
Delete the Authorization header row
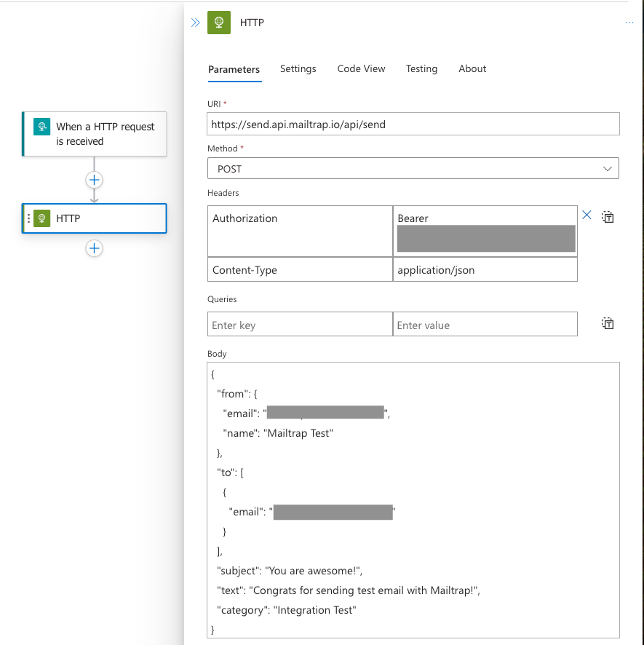[587, 215]
